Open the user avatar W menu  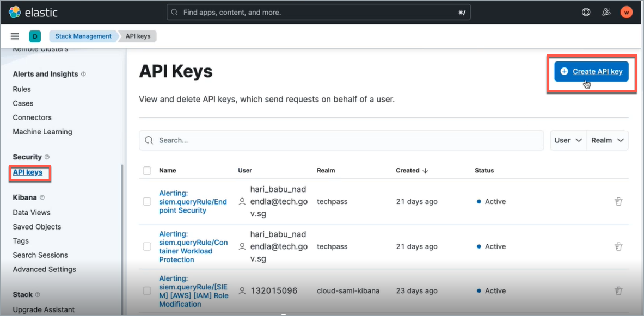(627, 12)
